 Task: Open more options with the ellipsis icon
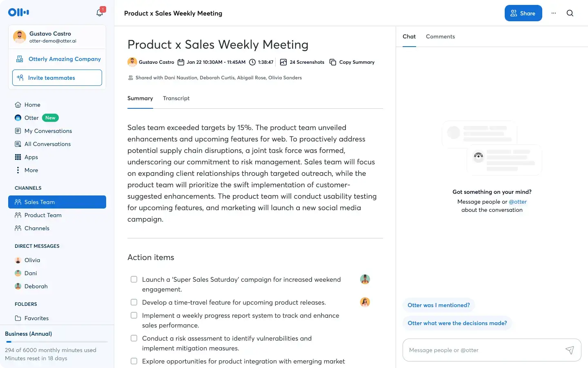tap(554, 13)
